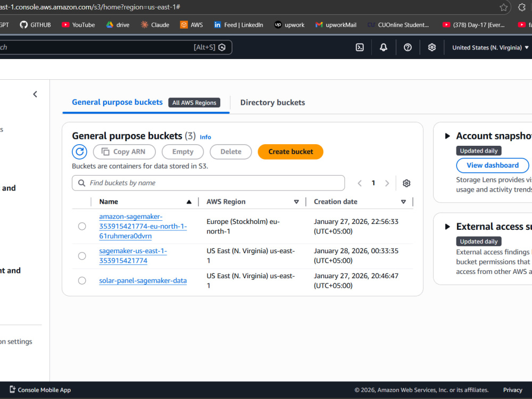Open upworkMail bookmark
Image resolution: width=532 pixels, height=399 pixels.
(x=336, y=25)
